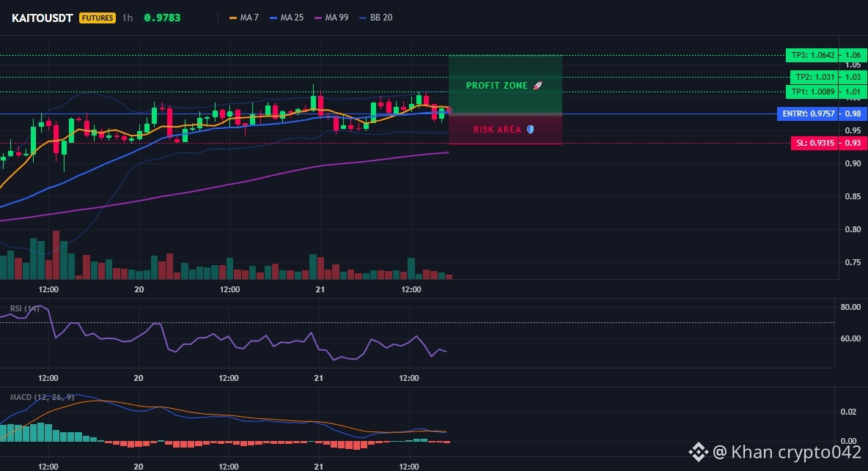Screen dimensions: 868x471
Task: Click the MACD (12, 26, 9) indicator label
Action: tap(42, 397)
